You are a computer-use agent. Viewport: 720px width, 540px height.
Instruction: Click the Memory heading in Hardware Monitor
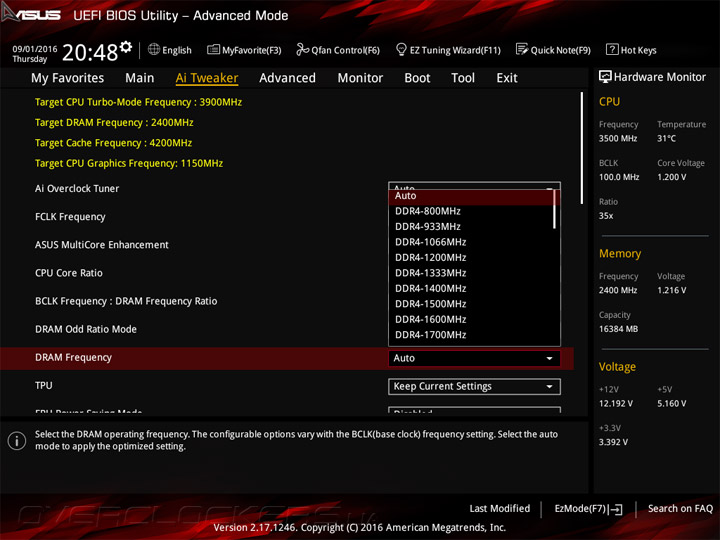pyautogui.click(x=620, y=254)
